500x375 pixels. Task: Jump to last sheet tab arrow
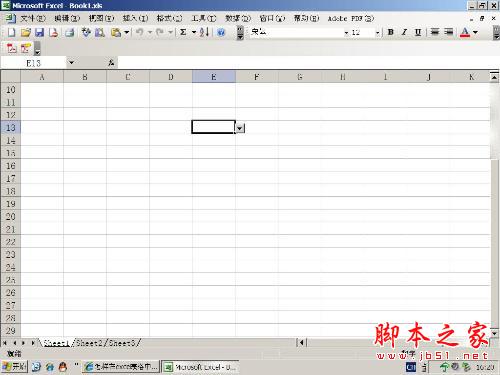click(33, 343)
